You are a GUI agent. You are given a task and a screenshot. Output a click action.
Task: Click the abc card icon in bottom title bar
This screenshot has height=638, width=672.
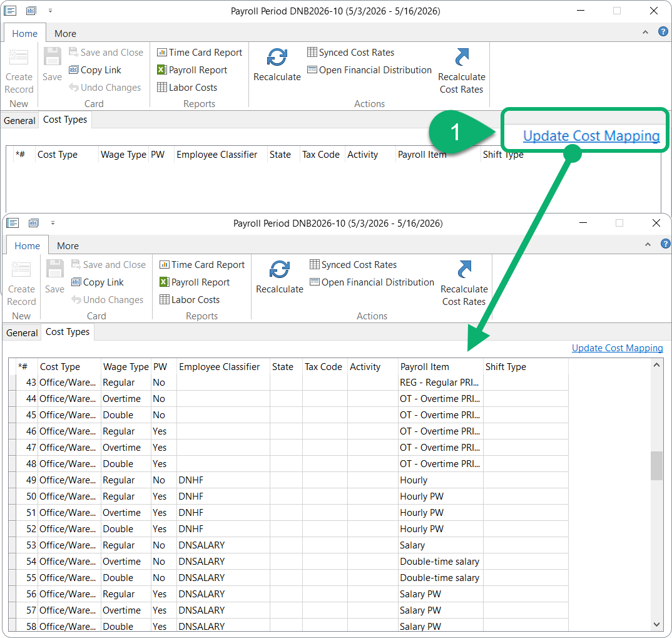33,223
